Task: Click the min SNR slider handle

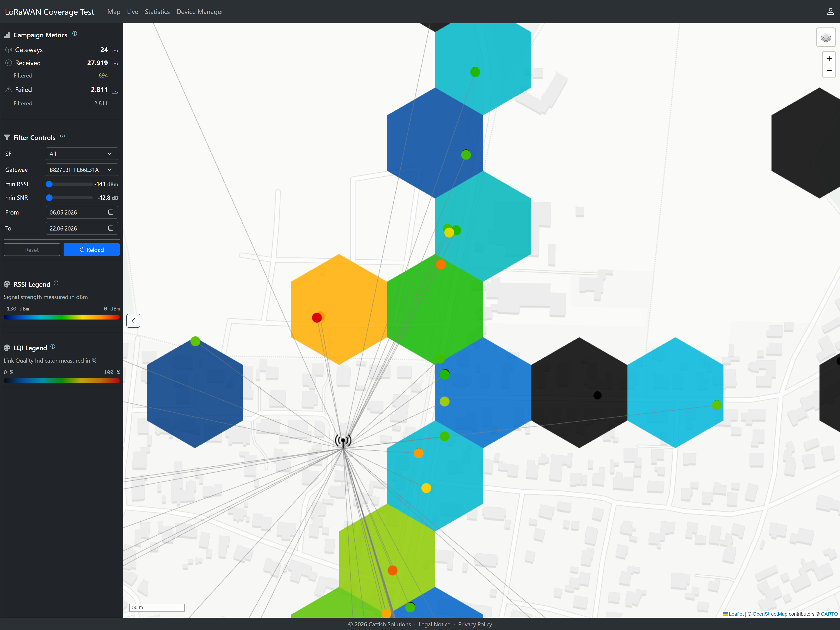Action: pyautogui.click(x=49, y=198)
